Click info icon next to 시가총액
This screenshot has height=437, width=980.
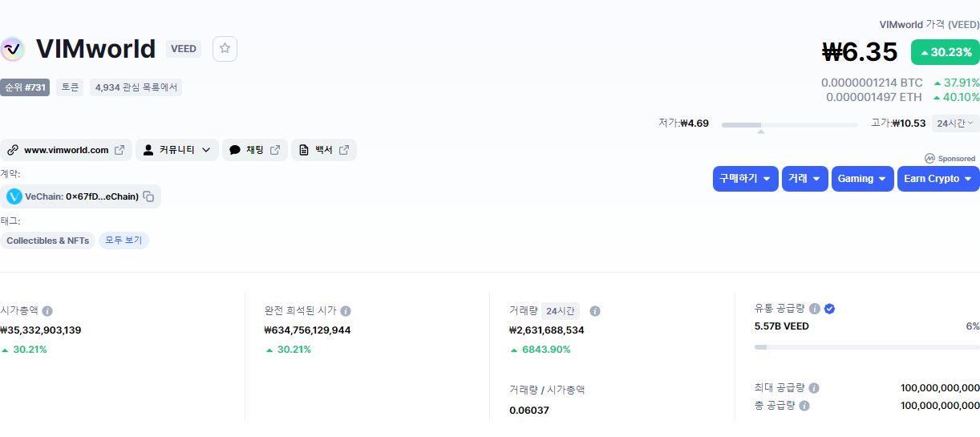coord(47,311)
